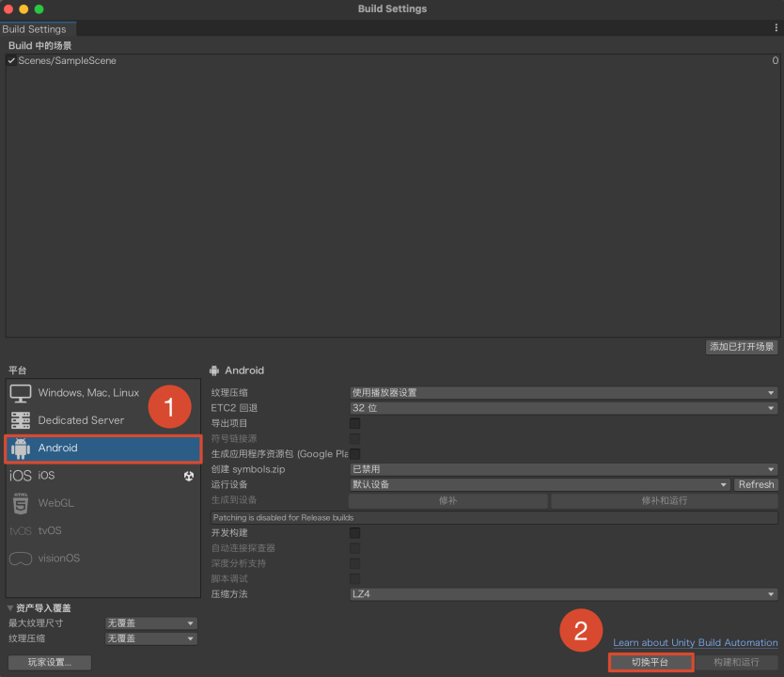Image resolution: width=784 pixels, height=677 pixels.
Task: Open the 运行设备 dropdown
Action: point(540,484)
